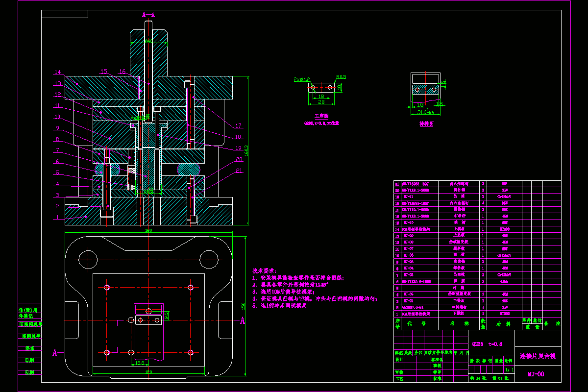Select the 技术要求 heading text
The height and width of the screenshot is (392, 588).
(x=264, y=270)
